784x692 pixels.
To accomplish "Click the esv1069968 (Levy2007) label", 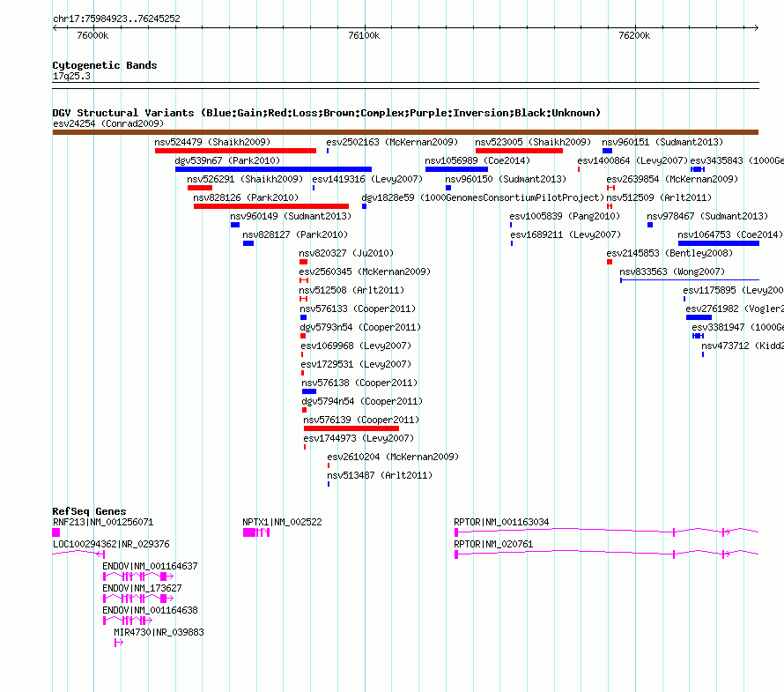I will tap(356, 346).
